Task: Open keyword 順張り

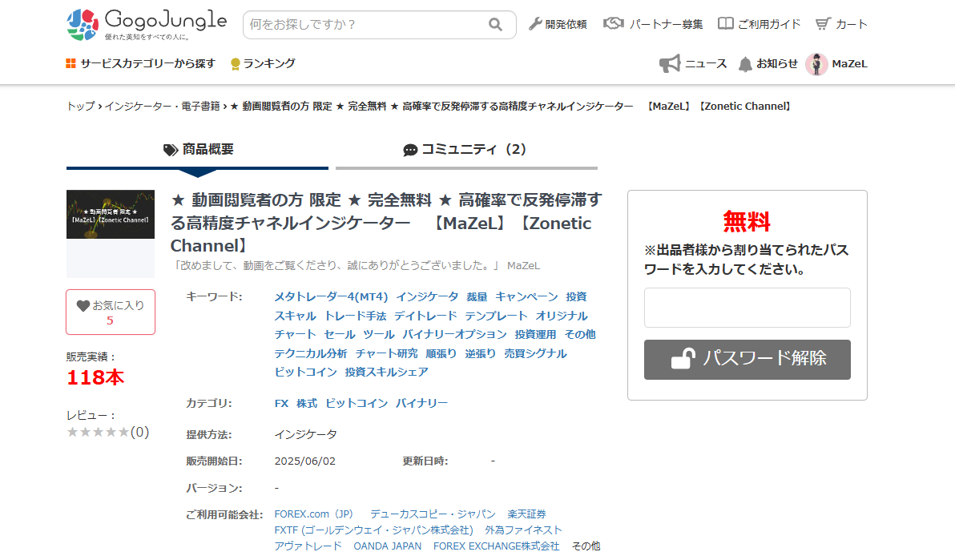Action: tap(441, 353)
